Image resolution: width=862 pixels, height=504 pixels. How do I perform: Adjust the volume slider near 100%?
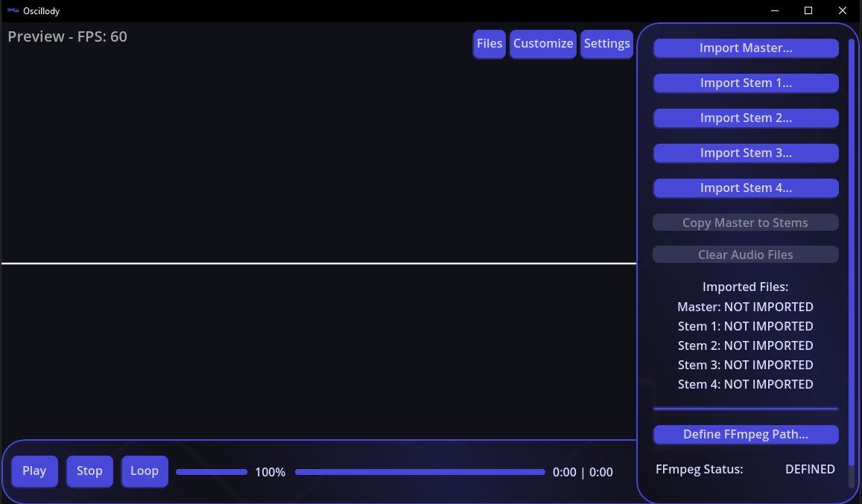tap(212, 472)
